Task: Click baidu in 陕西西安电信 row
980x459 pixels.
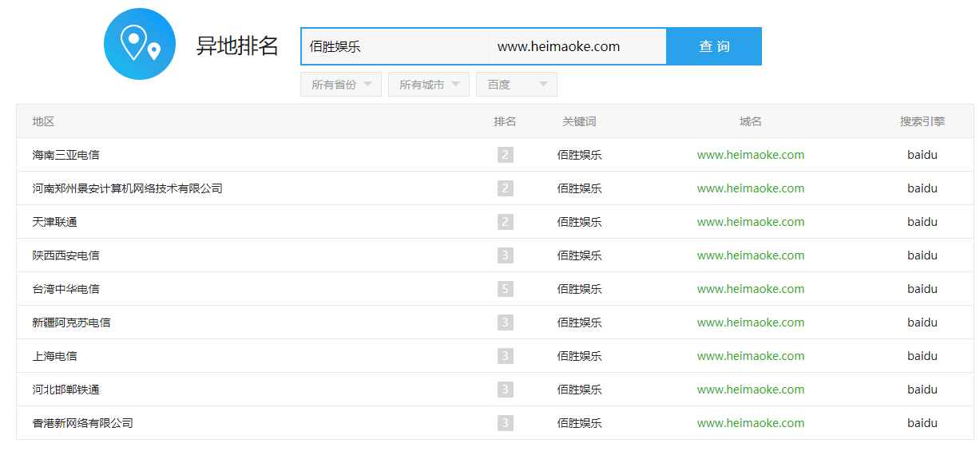Action: click(x=922, y=255)
